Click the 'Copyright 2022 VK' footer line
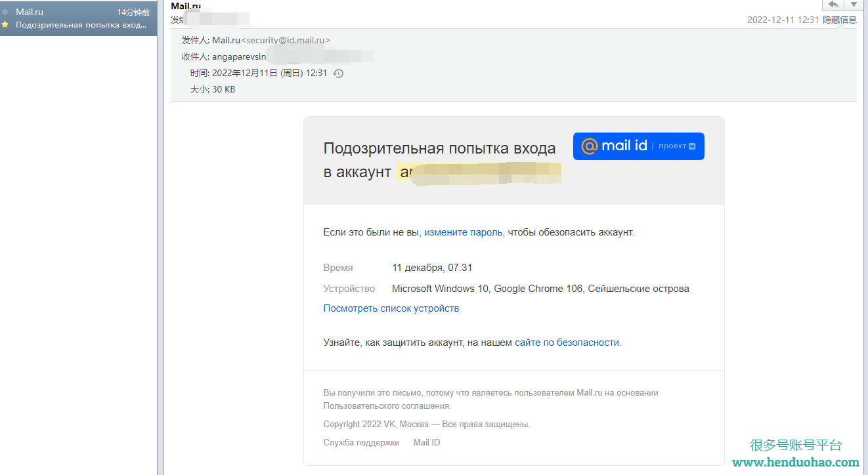Viewport: 868px width, 475px height. (x=427, y=424)
